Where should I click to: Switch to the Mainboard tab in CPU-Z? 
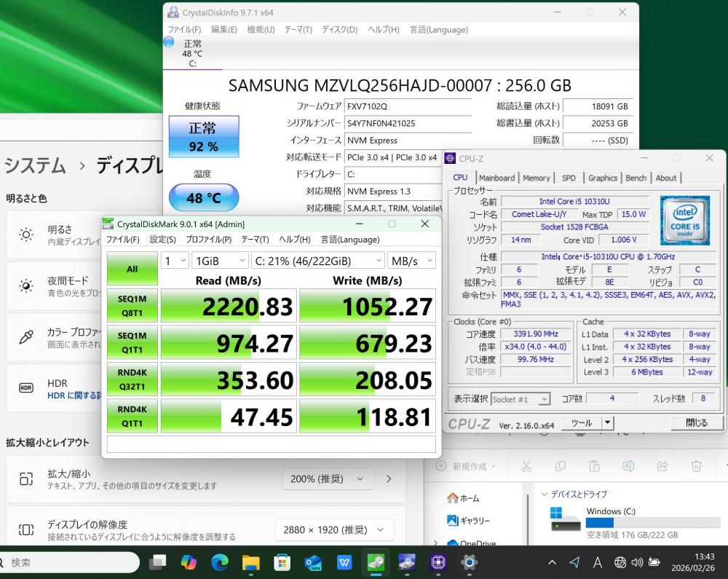pos(496,178)
